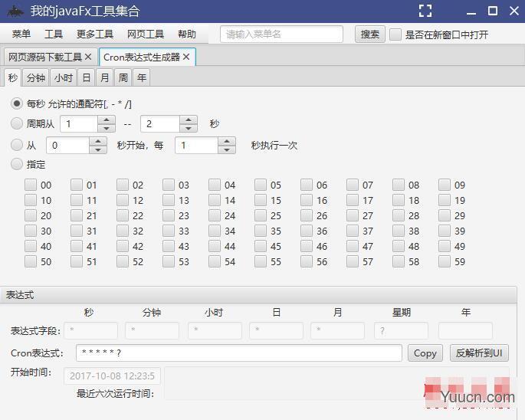The height and width of the screenshot is (420, 525).
Task: Click the 秒 expression field
Action: tap(91, 330)
